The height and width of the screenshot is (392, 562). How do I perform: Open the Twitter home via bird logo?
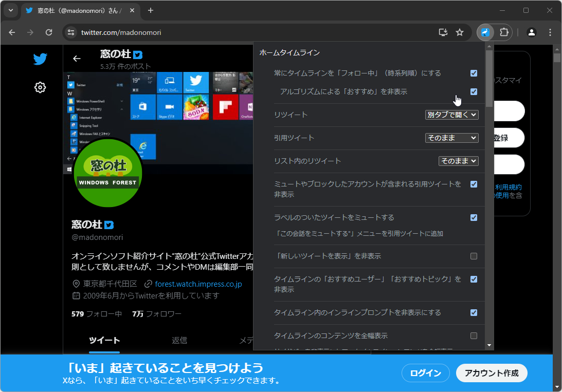[40, 59]
